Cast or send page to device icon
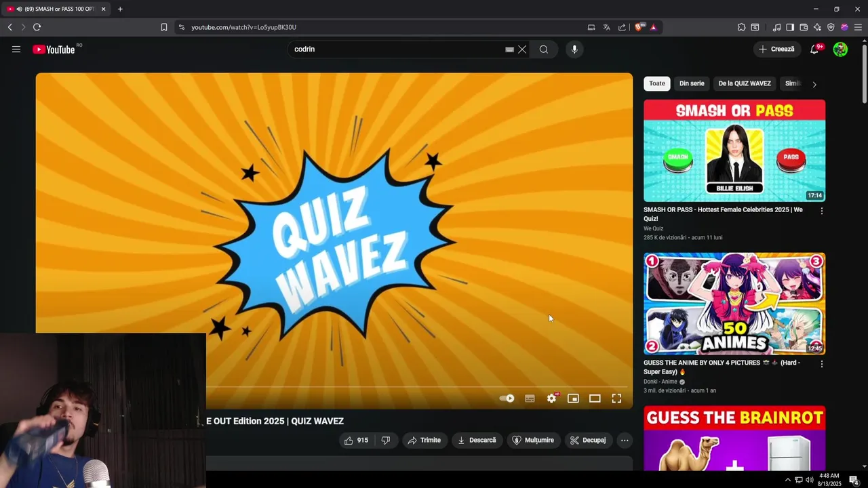 591,27
